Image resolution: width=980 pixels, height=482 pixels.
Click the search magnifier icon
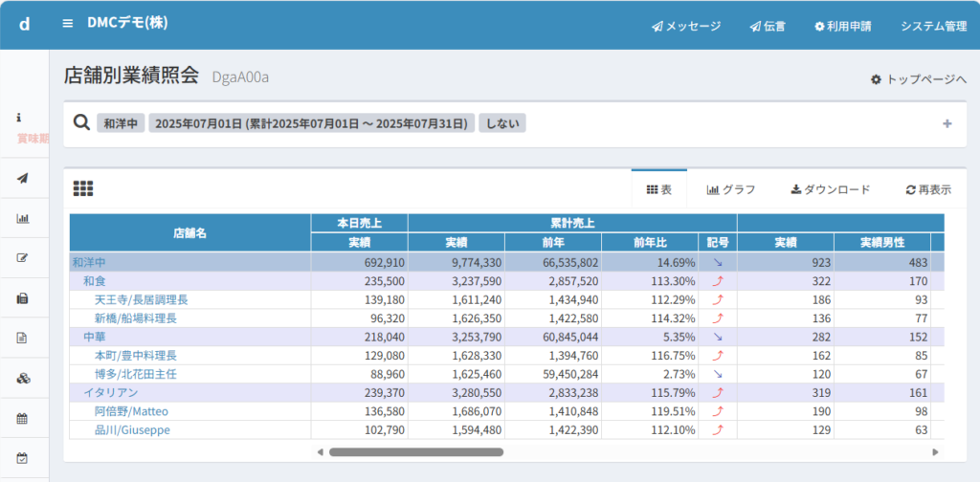point(81,123)
